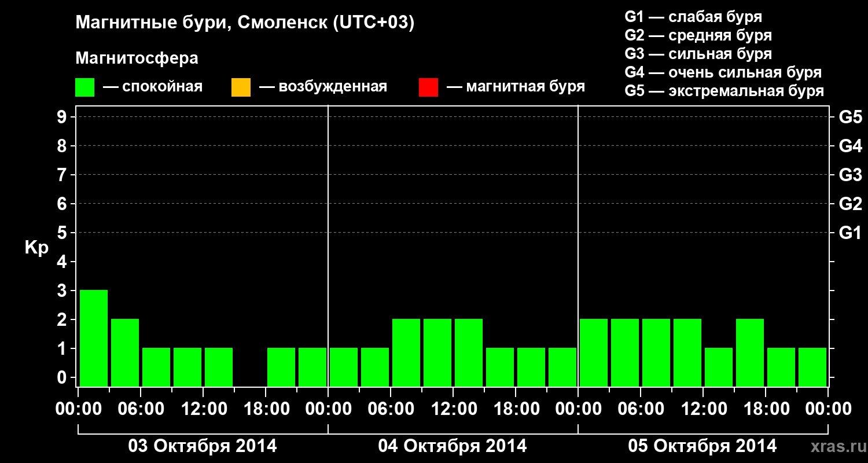Screen dimensions: 868x463
Task: Click the 05 October 12:00–15:00 bar
Action: 719,367
